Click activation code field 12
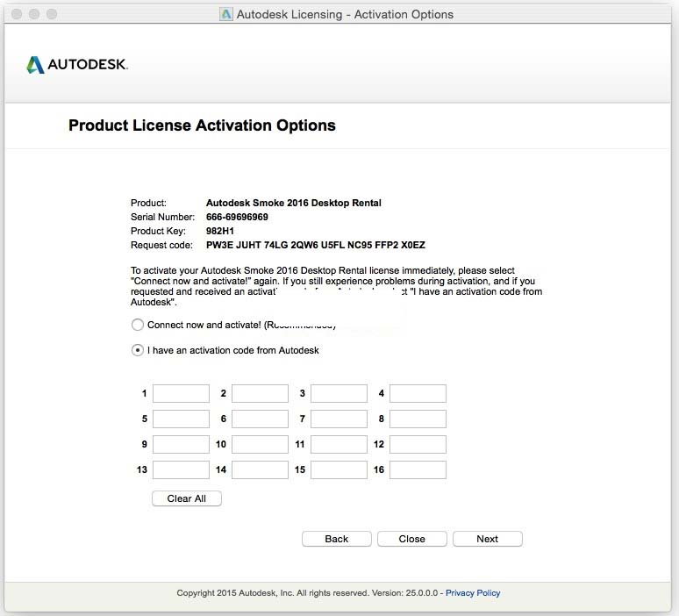 click(x=418, y=445)
